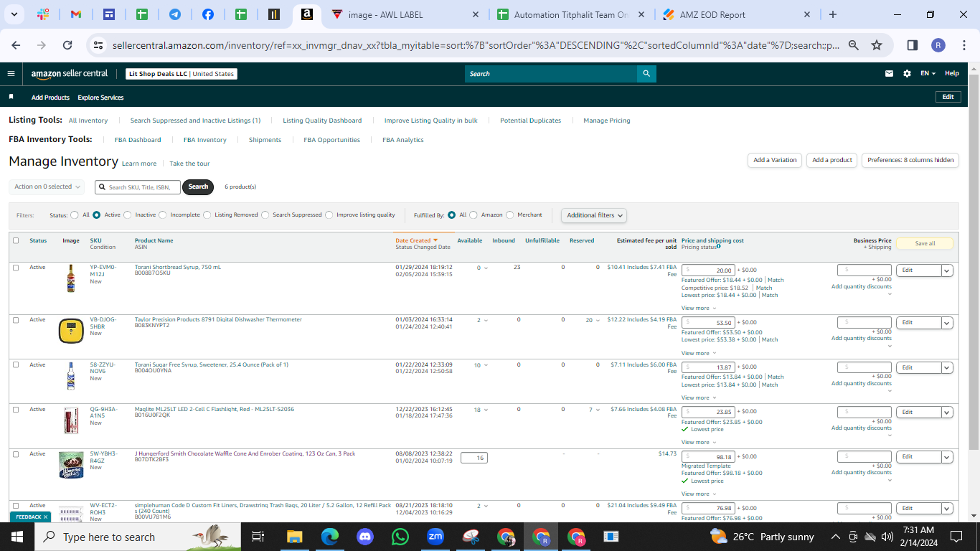This screenshot has width=980, height=551.
Task: Click the bookmark flag icon near Add Products
Action: (11, 97)
